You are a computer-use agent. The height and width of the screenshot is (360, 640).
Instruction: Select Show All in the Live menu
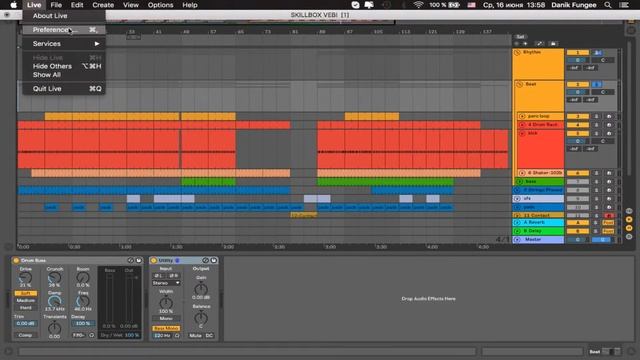click(64, 75)
